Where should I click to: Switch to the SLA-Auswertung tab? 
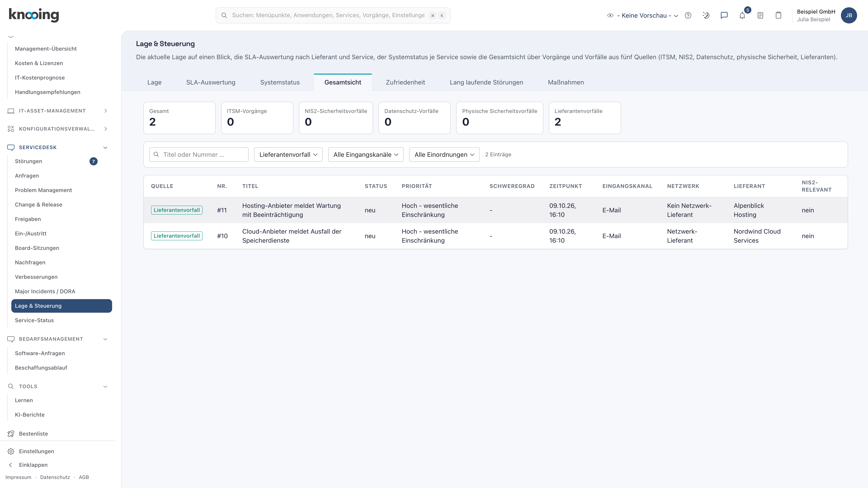pyautogui.click(x=211, y=82)
